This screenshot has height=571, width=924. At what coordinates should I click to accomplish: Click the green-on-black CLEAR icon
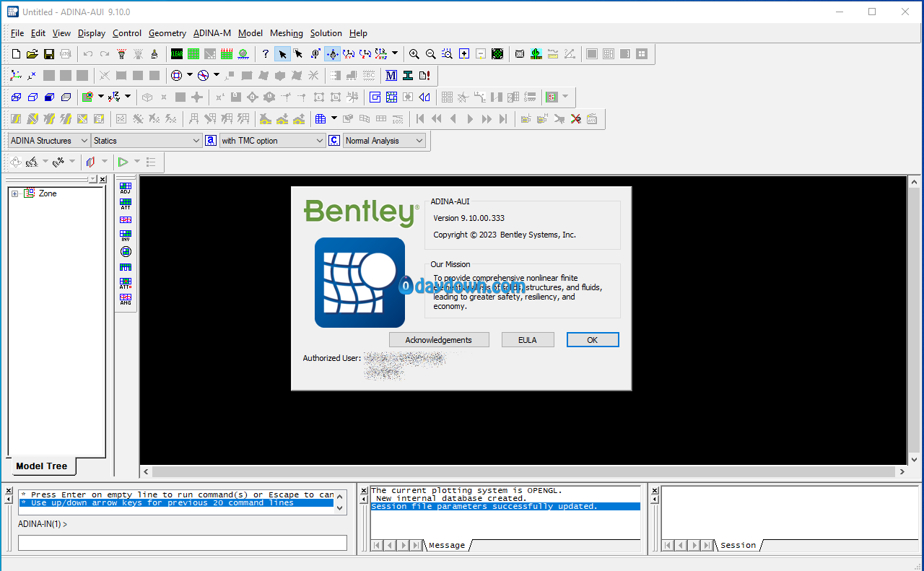click(x=177, y=54)
